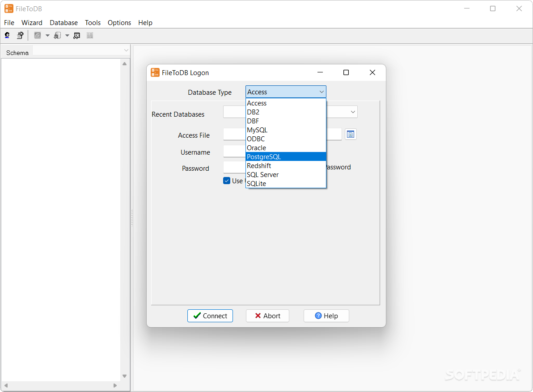Viewport: 533px width, 392px height.
Task: Open the File menu
Action: pyautogui.click(x=9, y=23)
